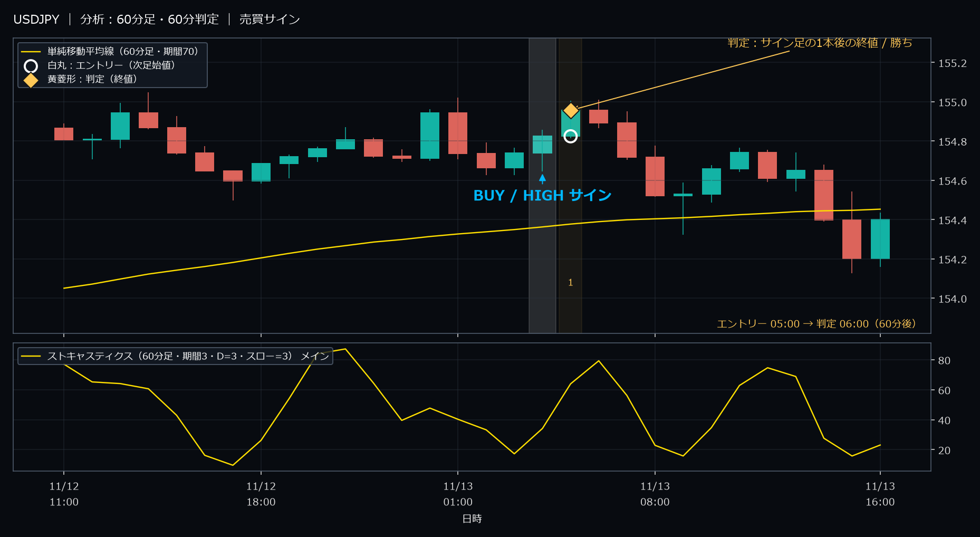Click price axis label 154.0
The image size is (980, 537).
tap(952, 299)
